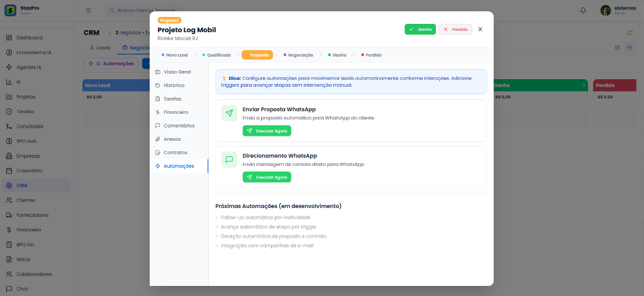Select CRM in the sidebar
Screen dimensions: 644x296
(36, 185)
